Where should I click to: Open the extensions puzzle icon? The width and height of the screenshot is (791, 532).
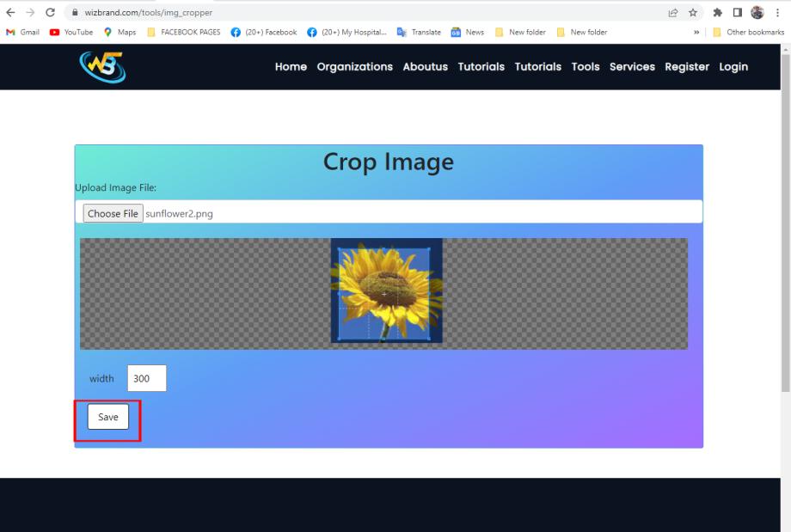point(717,13)
